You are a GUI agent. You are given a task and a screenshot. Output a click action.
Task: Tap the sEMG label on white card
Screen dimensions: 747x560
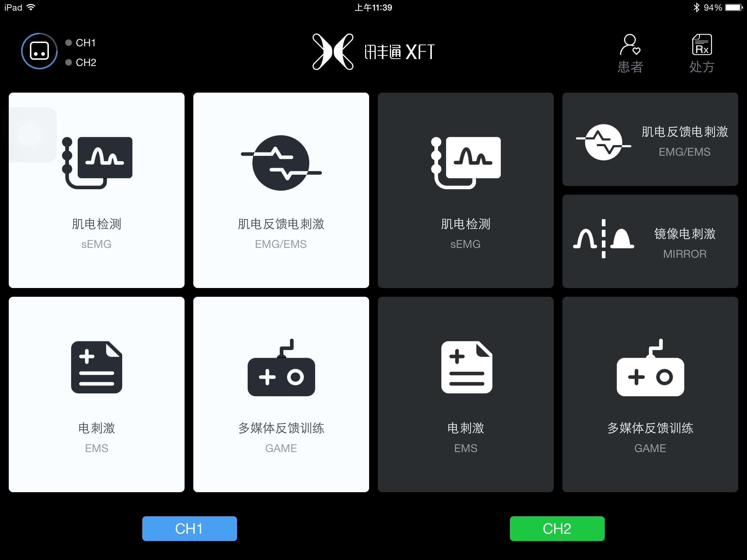click(x=97, y=244)
